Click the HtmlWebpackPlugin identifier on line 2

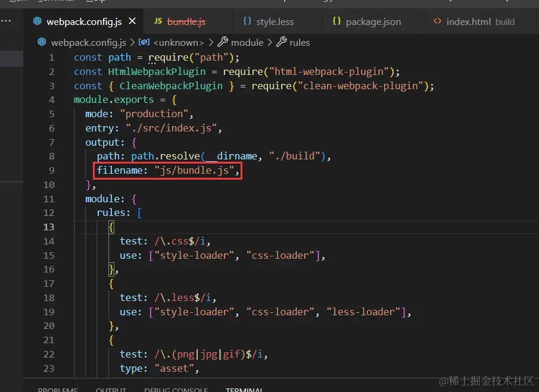click(x=157, y=72)
